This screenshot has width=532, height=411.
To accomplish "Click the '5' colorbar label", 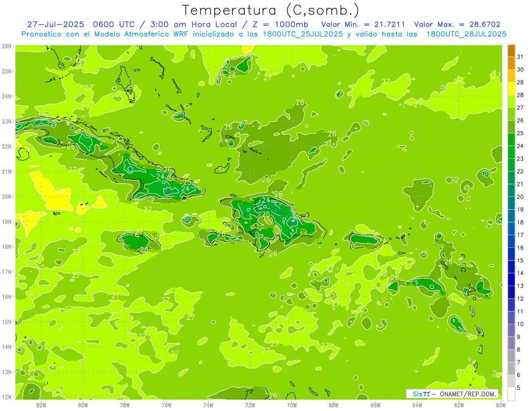I will (519, 388).
